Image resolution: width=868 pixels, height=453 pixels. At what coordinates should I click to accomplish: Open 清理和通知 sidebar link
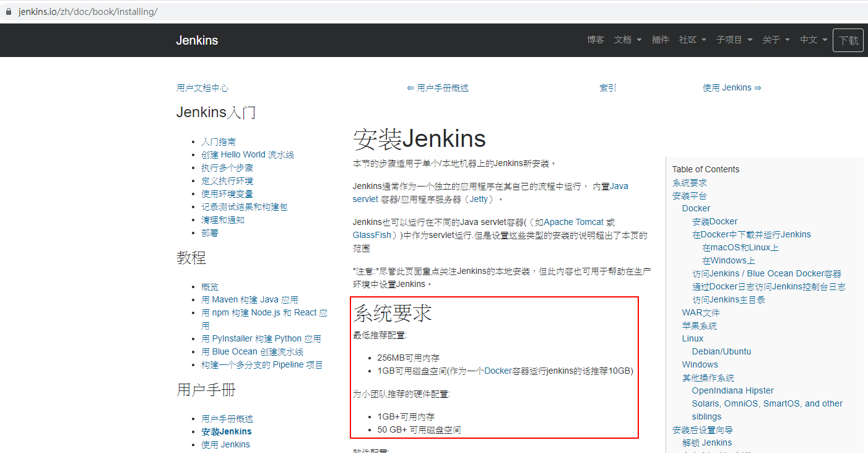tap(223, 220)
